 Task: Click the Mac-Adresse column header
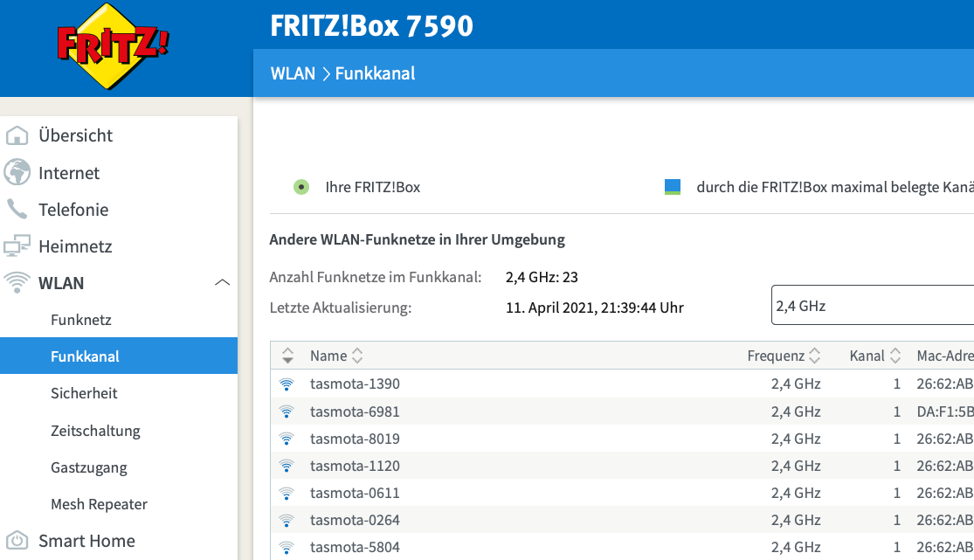point(945,356)
